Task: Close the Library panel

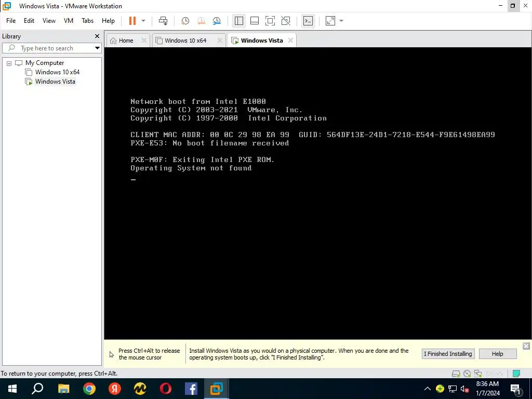Action: (97, 36)
